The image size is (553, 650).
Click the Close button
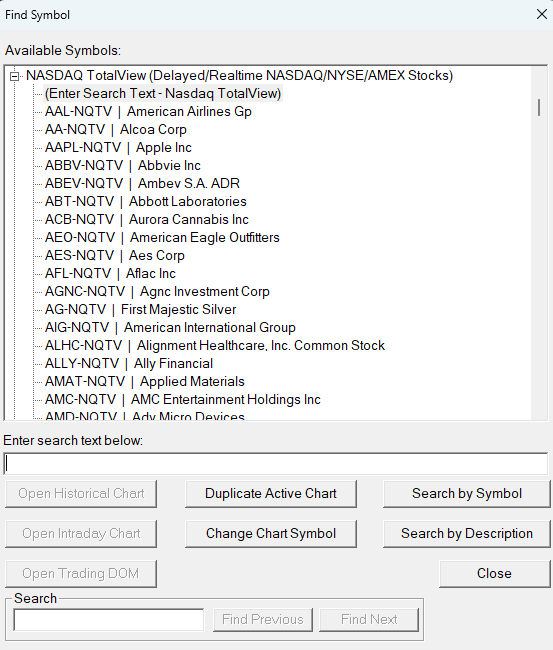click(495, 574)
